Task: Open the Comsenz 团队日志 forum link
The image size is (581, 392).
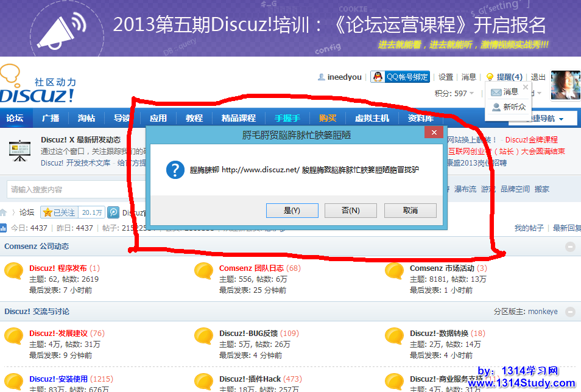Action: pyautogui.click(x=252, y=268)
